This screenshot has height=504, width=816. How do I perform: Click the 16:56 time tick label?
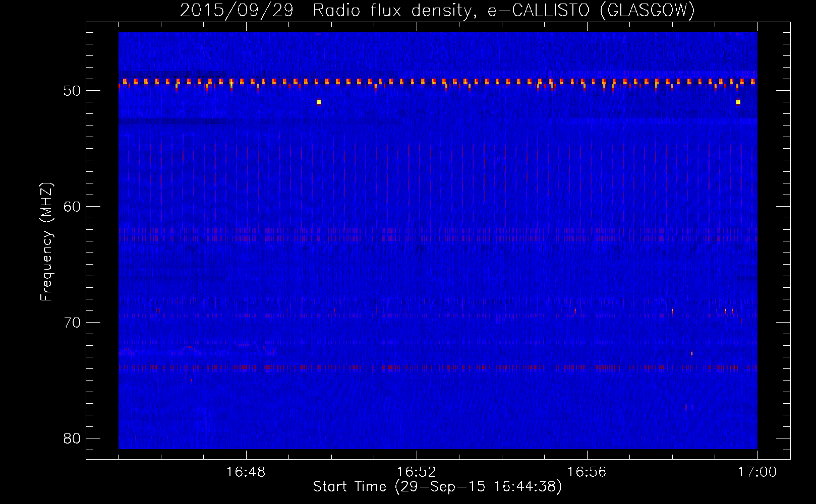point(587,472)
